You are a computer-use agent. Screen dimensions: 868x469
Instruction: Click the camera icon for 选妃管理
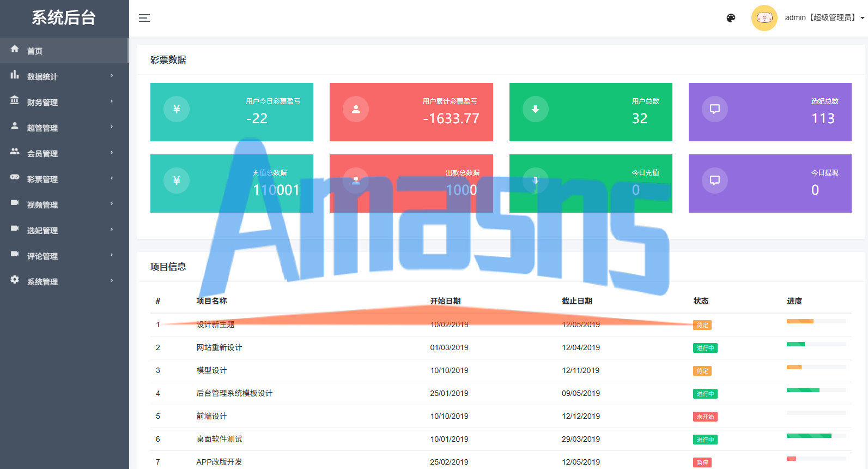(15, 229)
